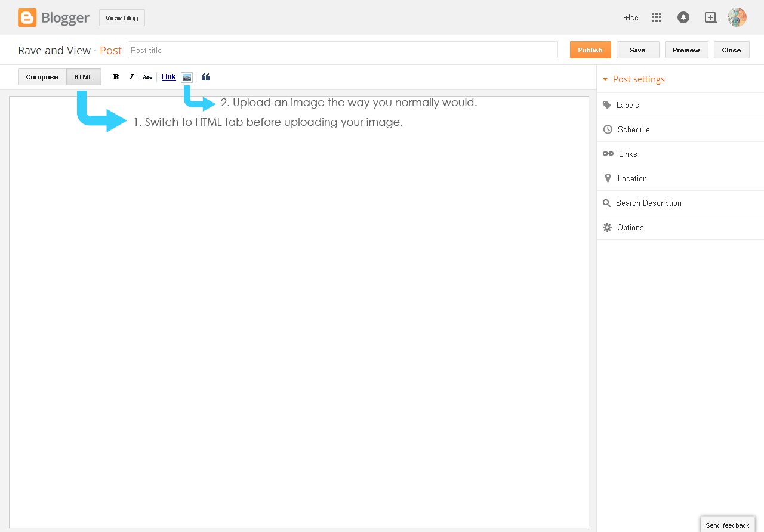Apply strikethrough formatting
The width and height of the screenshot is (764, 532).
(x=147, y=76)
